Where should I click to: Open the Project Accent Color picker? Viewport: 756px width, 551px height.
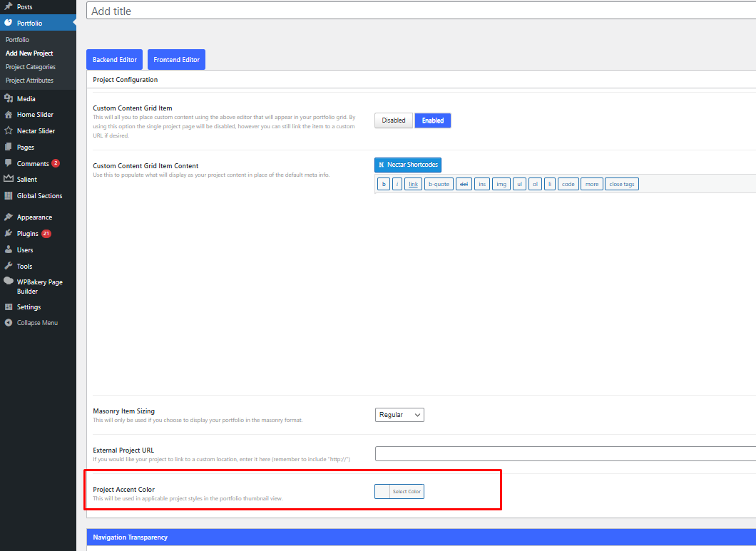click(399, 492)
